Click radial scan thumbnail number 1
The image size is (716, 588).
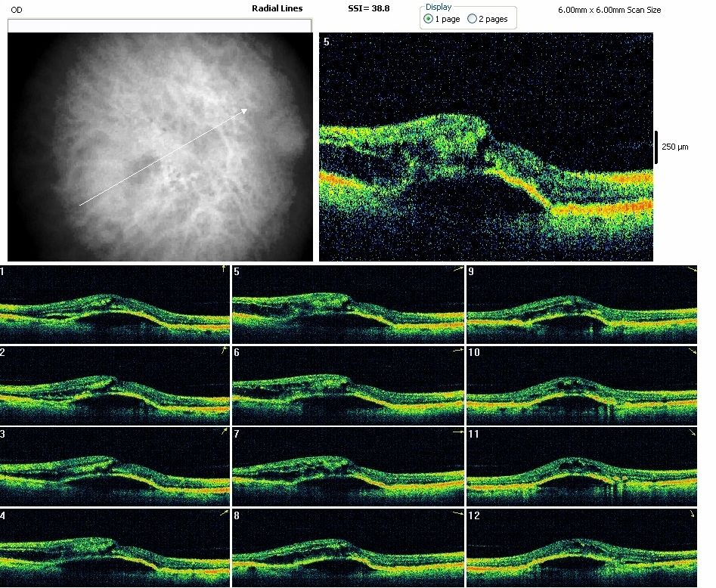click(x=114, y=305)
